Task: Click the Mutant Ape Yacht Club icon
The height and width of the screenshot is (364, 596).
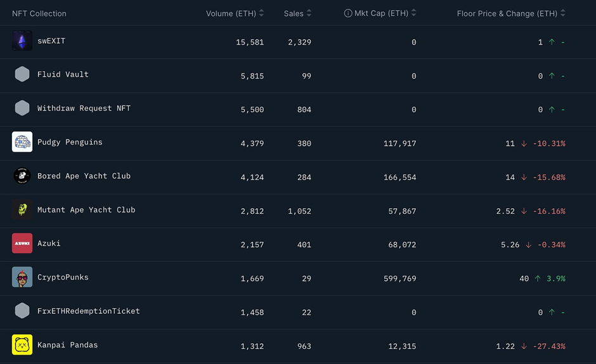Action: (22, 210)
